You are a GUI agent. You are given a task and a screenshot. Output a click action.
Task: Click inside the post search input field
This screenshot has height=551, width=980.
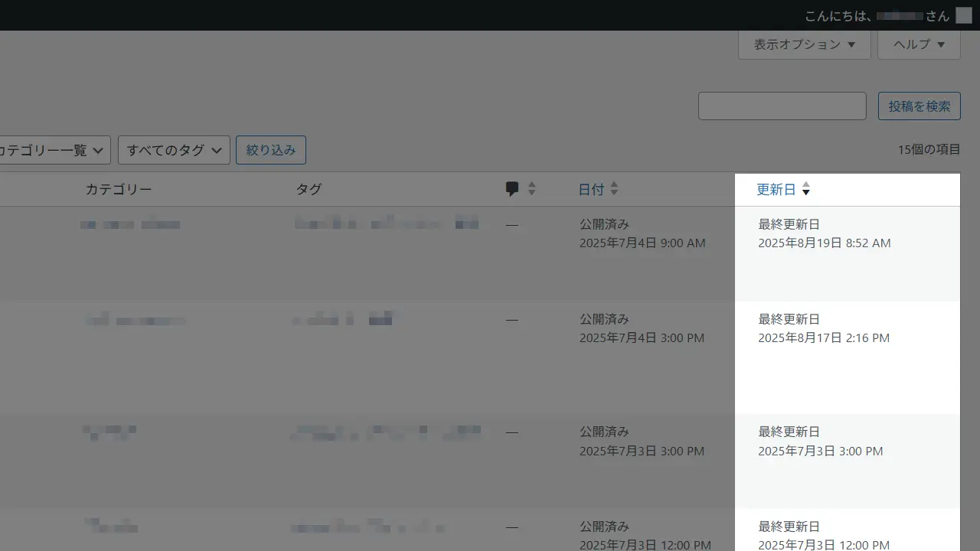(782, 106)
